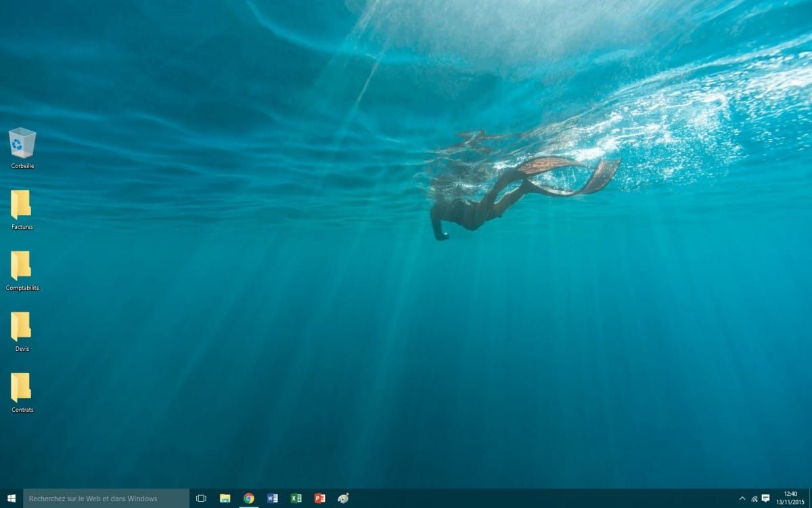Click the 'Recherchez sur le Web' search box
Image resolution: width=812 pixels, height=508 pixels.
click(106, 499)
